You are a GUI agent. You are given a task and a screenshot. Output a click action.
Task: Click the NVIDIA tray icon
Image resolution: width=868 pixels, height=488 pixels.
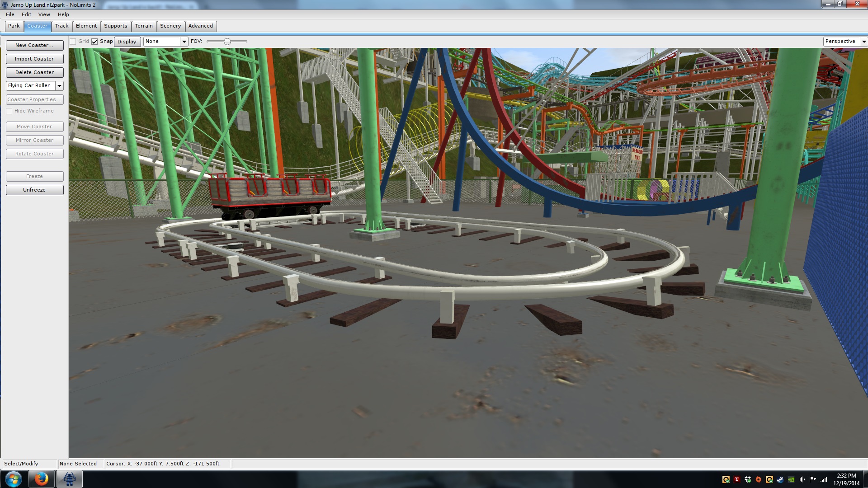[x=791, y=479]
